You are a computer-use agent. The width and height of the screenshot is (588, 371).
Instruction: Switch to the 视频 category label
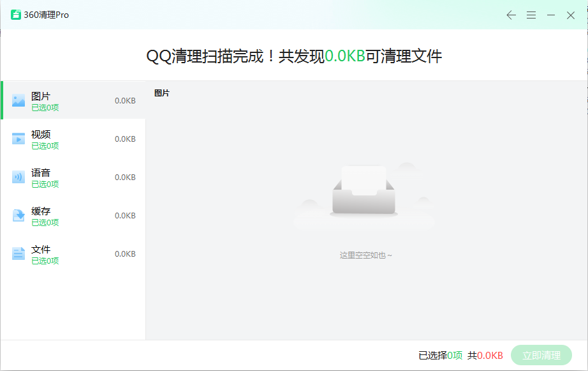click(x=41, y=134)
